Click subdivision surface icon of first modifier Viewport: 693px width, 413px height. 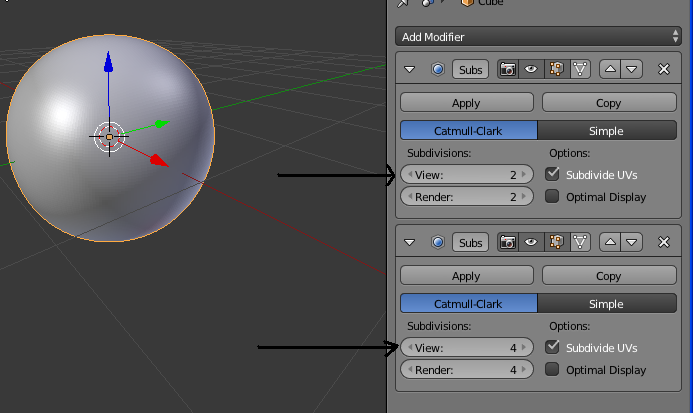coord(438,69)
